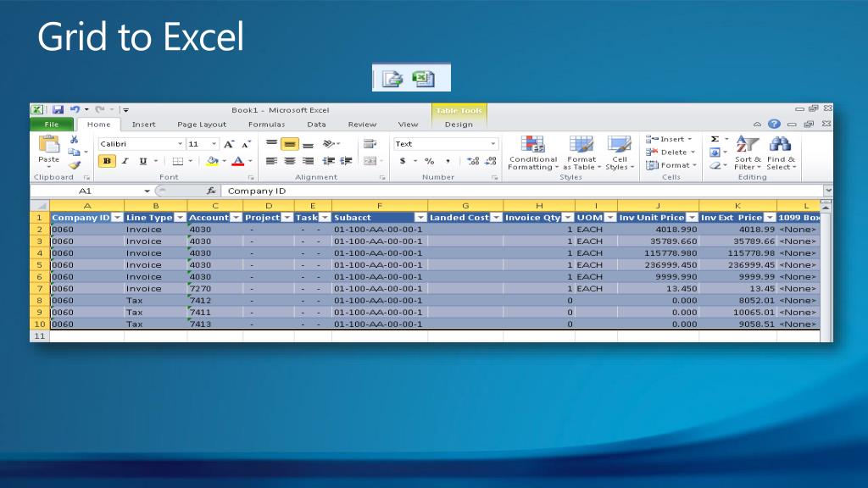Click the Comma Style icon
This screenshot has width=868, height=488.
coord(448,161)
